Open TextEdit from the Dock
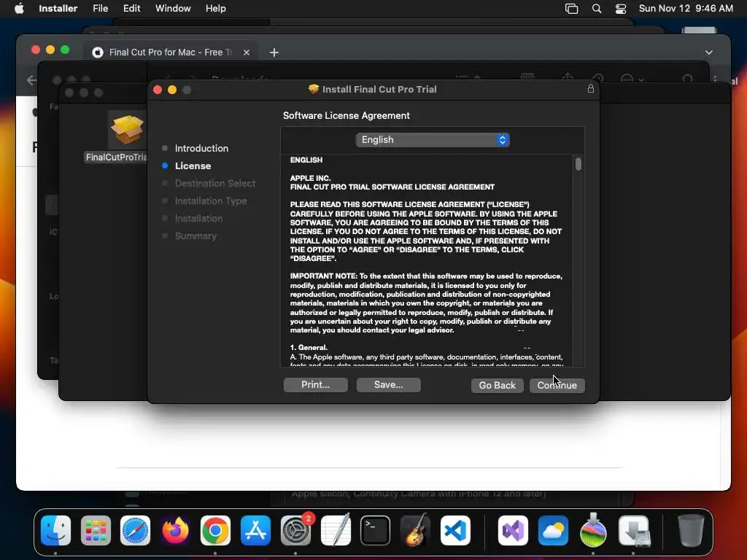The width and height of the screenshot is (747, 560). point(336,530)
